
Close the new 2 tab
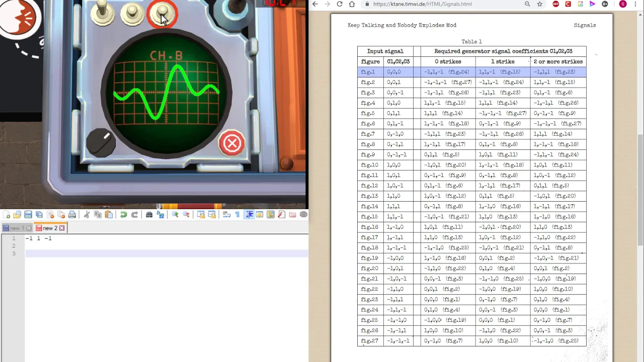62,228
